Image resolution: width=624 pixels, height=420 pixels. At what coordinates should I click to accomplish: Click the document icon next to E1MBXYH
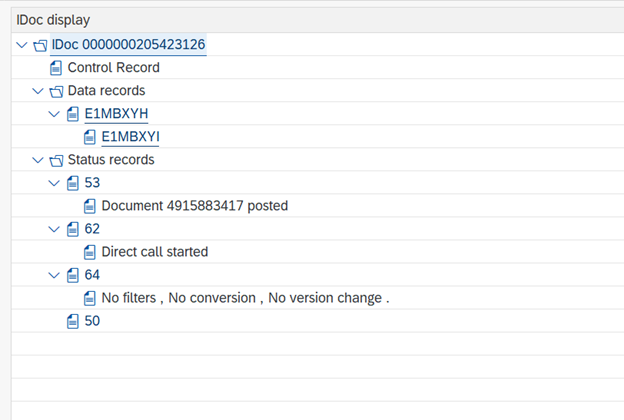pos(72,114)
